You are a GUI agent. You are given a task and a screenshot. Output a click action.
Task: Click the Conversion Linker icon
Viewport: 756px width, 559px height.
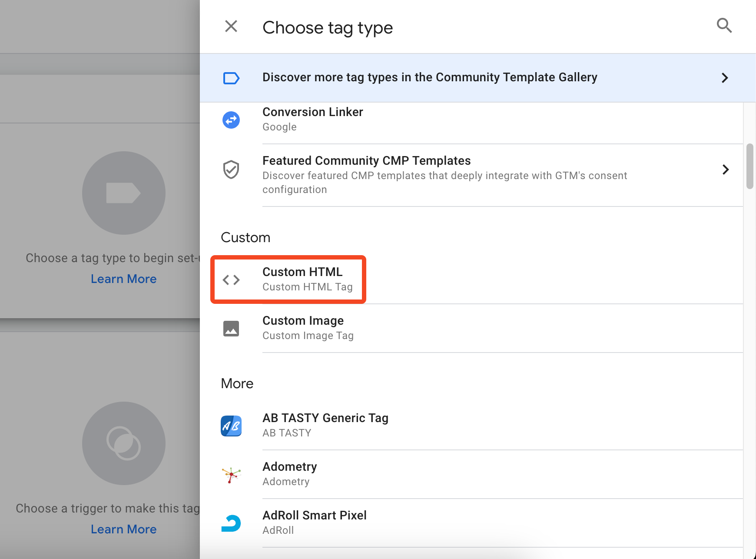pos(231,120)
